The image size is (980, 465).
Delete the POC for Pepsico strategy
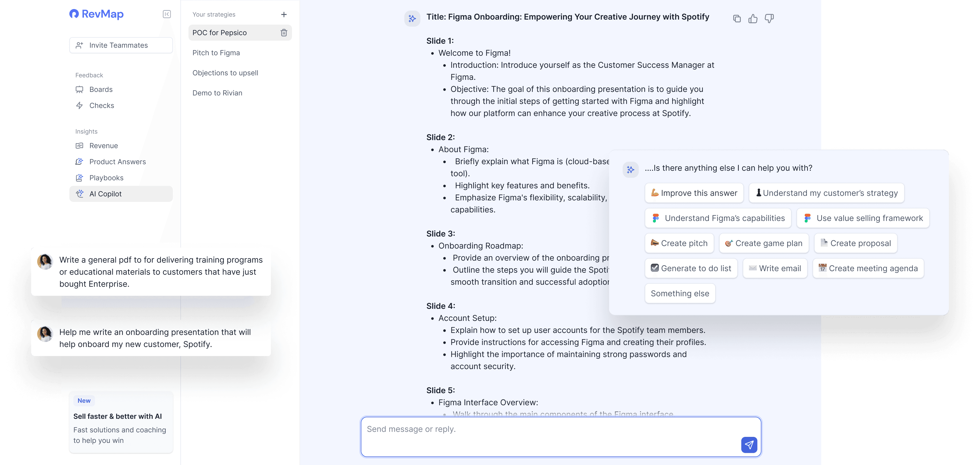point(284,33)
